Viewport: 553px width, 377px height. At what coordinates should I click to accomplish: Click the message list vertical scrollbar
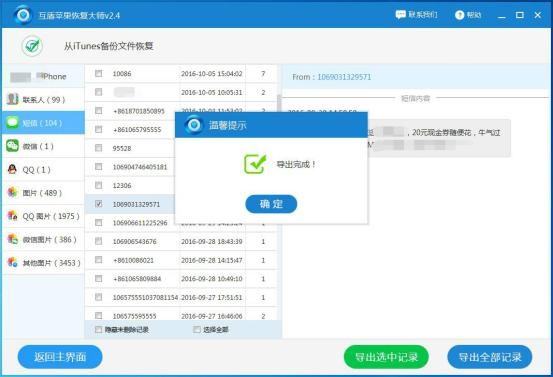coord(279,103)
